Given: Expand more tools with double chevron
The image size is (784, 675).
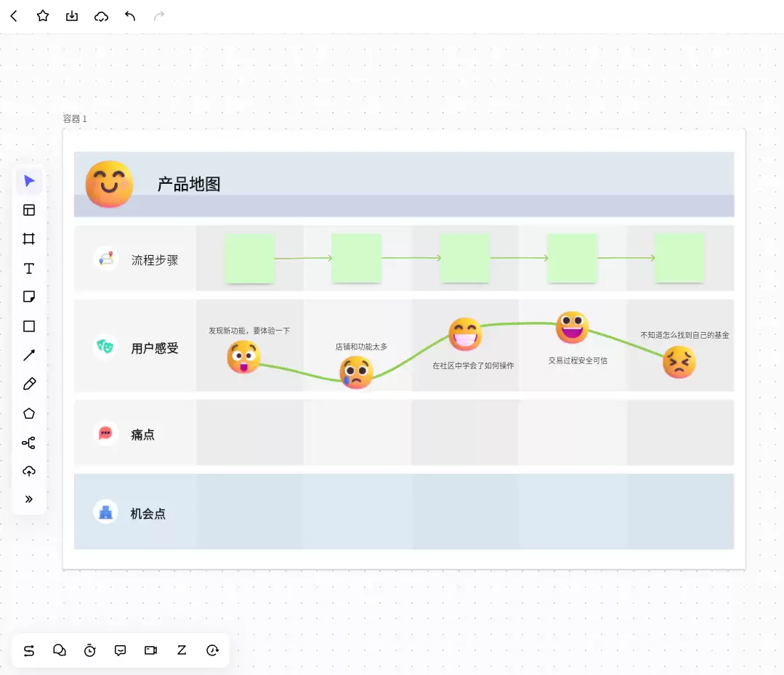Looking at the screenshot, I should point(29,499).
